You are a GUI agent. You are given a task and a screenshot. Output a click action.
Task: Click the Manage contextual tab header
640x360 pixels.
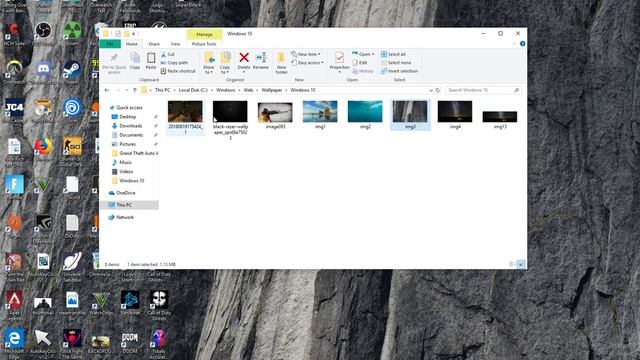[204, 34]
